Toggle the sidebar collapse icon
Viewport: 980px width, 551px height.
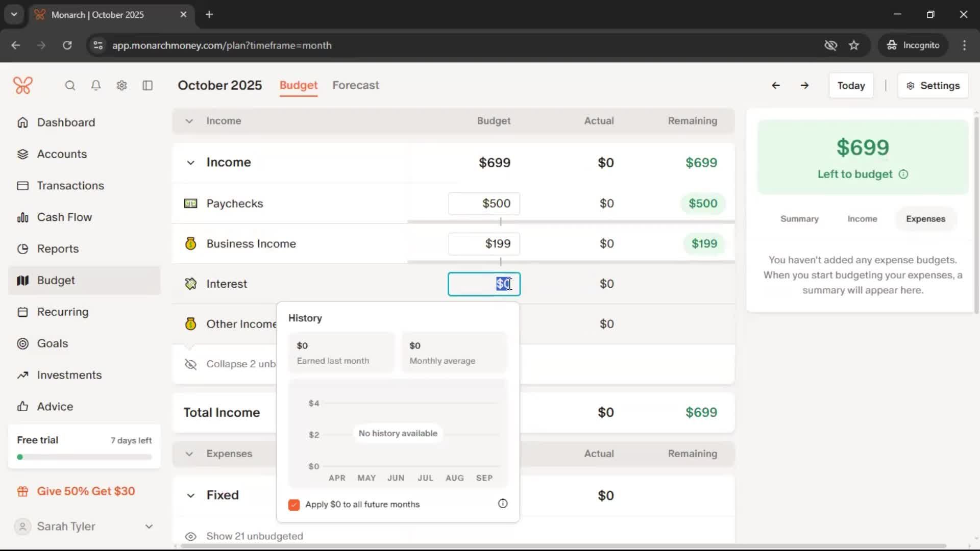tap(148, 85)
